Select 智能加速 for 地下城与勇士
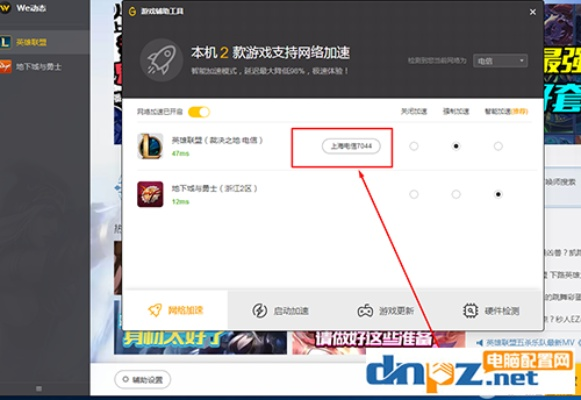581x400 pixels. 498,194
